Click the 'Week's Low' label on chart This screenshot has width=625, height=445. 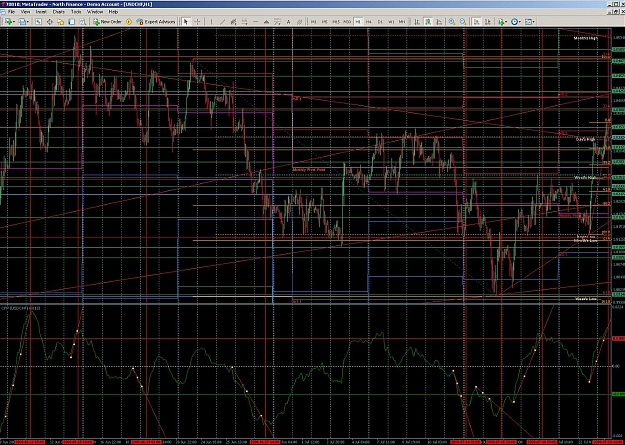pyautogui.click(x=586, y=299)
